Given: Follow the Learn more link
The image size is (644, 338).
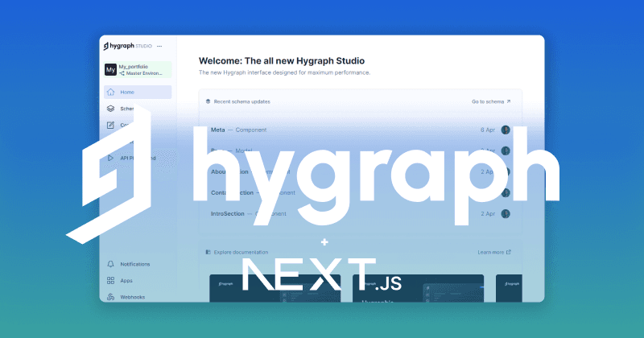Looking at the screenshot, I should click(494, 252).
